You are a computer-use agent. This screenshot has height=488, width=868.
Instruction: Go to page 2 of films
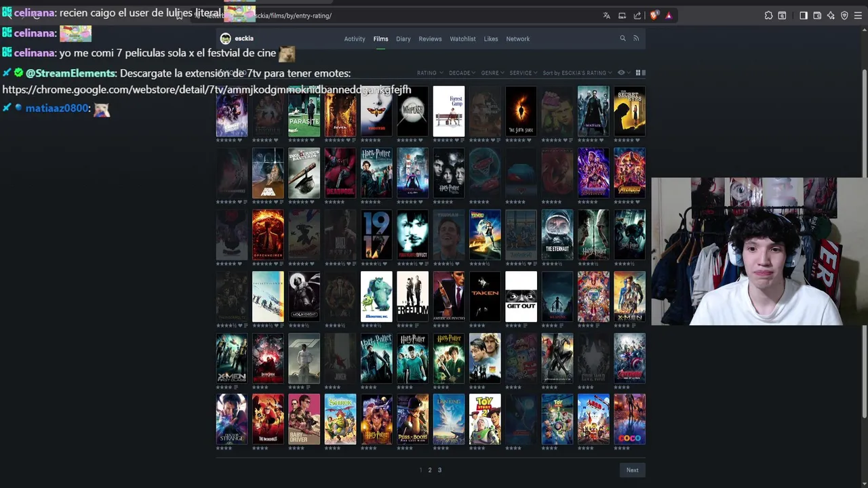point(429,470)
